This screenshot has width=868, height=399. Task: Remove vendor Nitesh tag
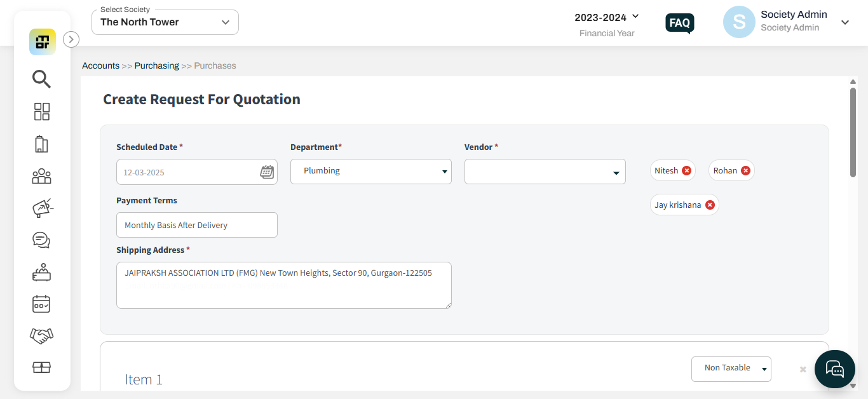(686, 171)
